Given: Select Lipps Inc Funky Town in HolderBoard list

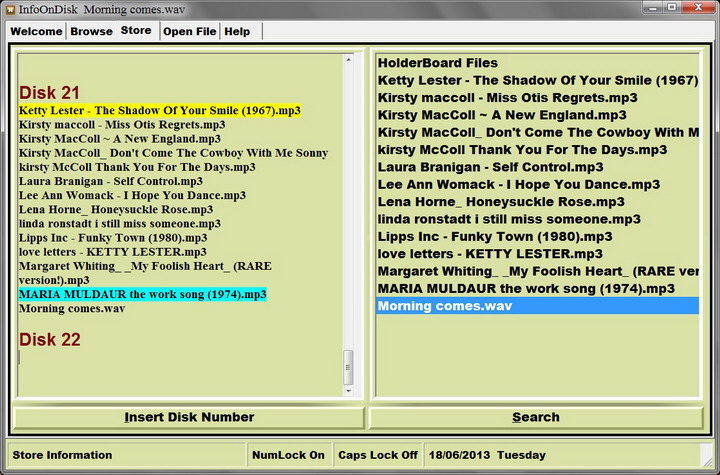Looking at the screenshot, I should [537, 237].
